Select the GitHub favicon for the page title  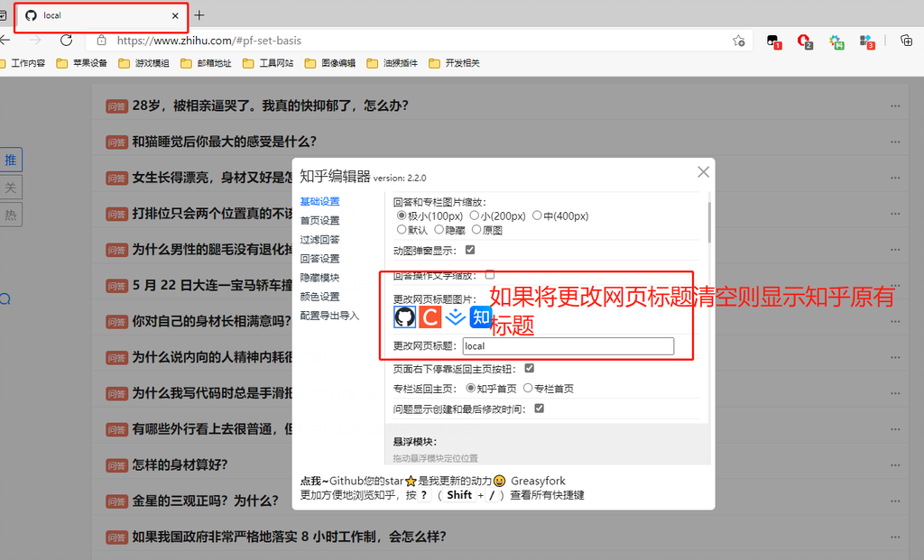(x=405, y=317)
